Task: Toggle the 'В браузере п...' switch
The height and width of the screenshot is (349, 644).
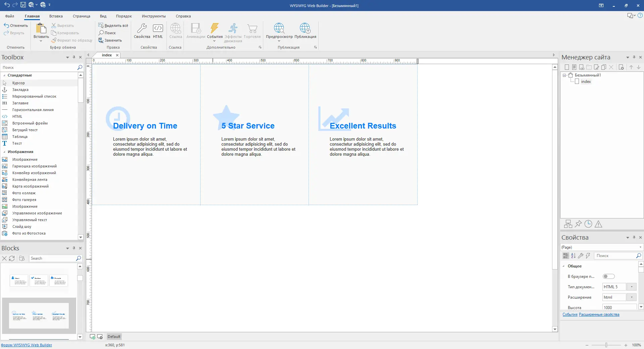Action: (608, 277)
